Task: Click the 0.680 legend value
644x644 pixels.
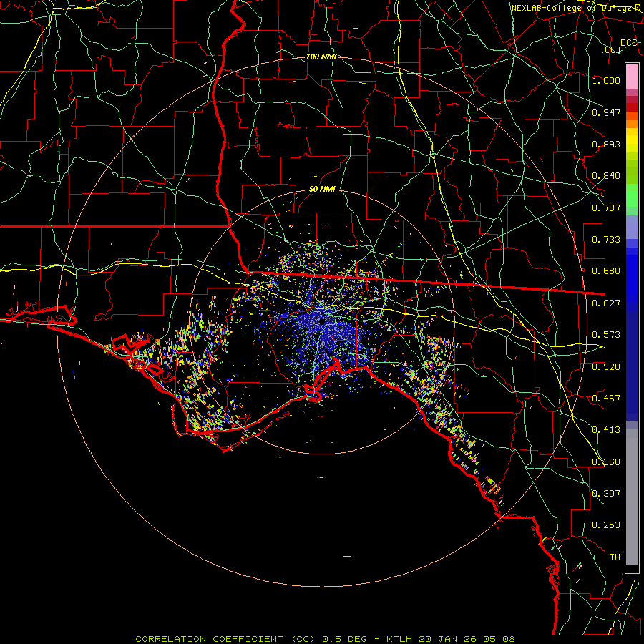Action: pyautogui.click(x=606, y=271)
